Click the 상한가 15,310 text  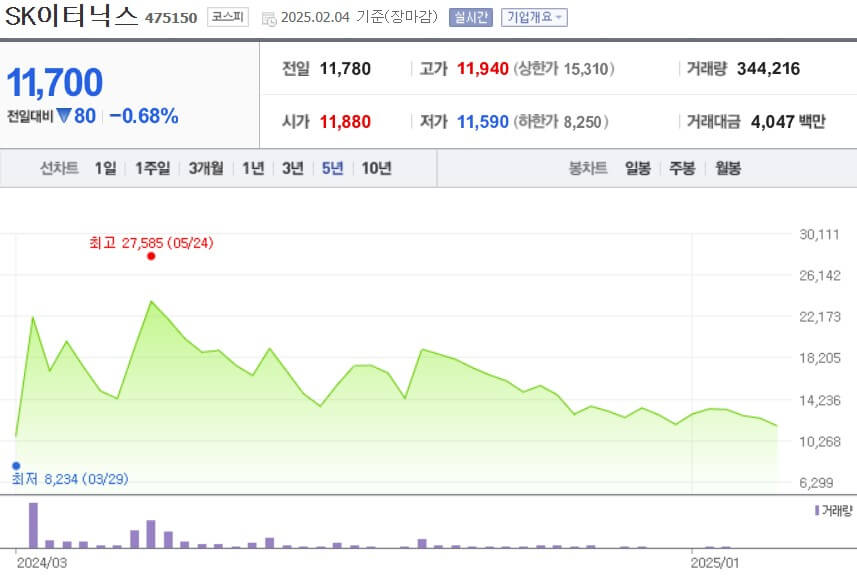point(563,69)
